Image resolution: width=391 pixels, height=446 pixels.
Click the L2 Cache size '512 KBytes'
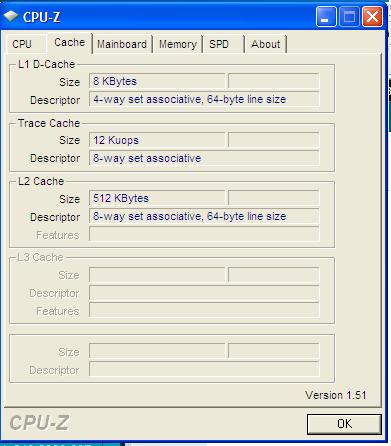[x=157, y=198]
